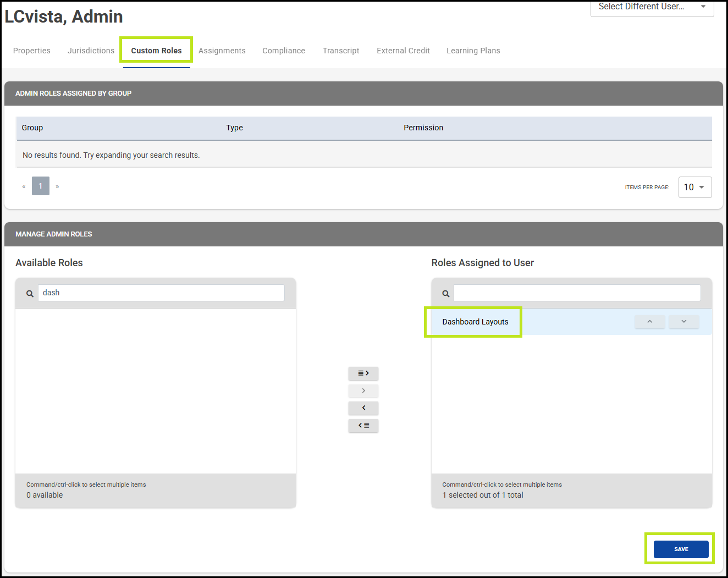Click the Roles Assigned search magnifier icon
728x578 pixels.
[x=446, y=294]
